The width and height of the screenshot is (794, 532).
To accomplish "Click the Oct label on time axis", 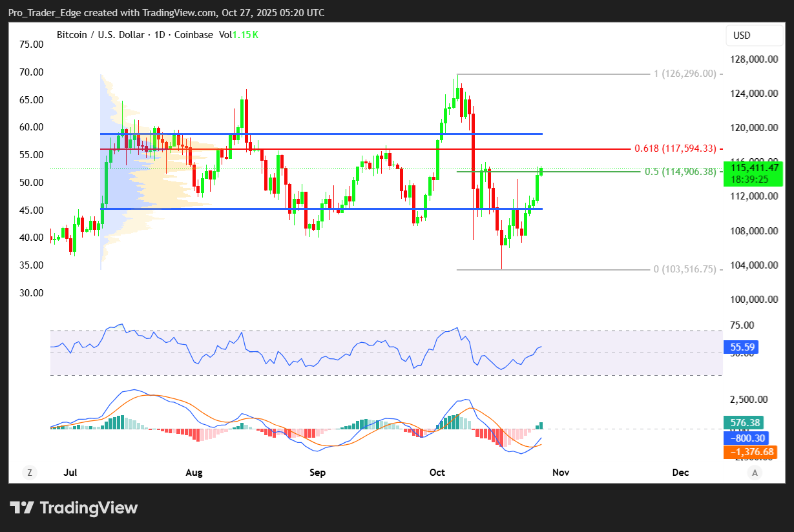I will click(437, 473).
